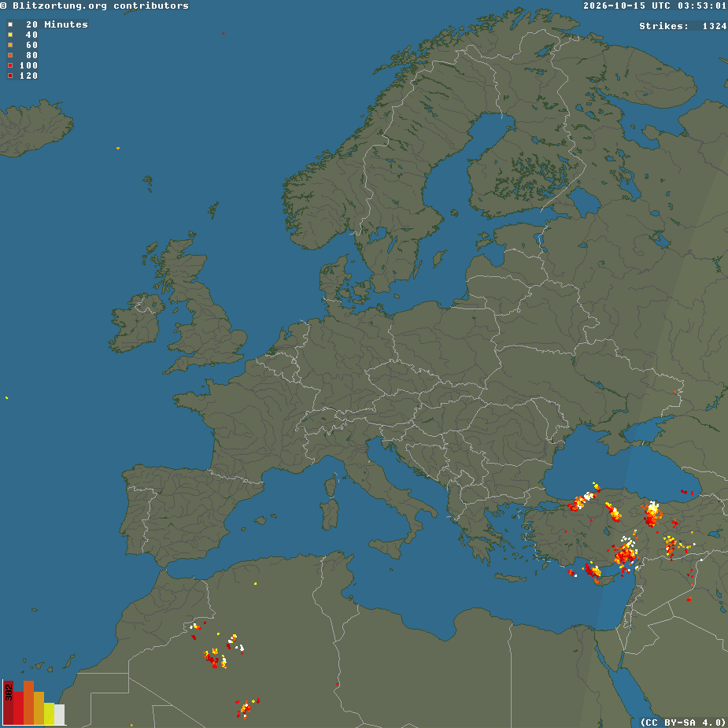Click the "20 Minutes" legend label

(x=57, y=24)
